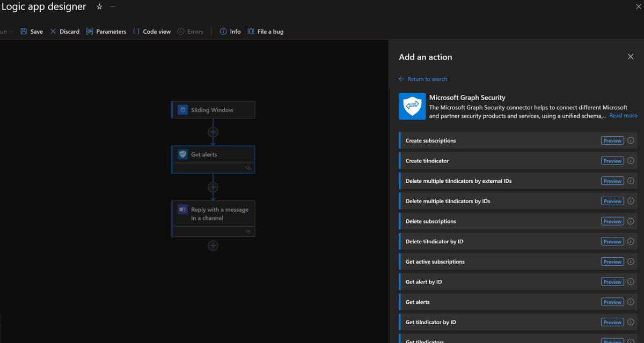Choose the Delete subscriptions action

pos(518,221)
